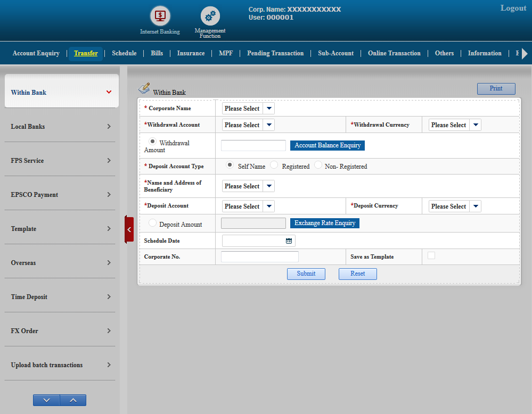The image size is (532, 414).
Task: Collapse the sidebar with red arrow handle
Action: click(x=129, y=229)
